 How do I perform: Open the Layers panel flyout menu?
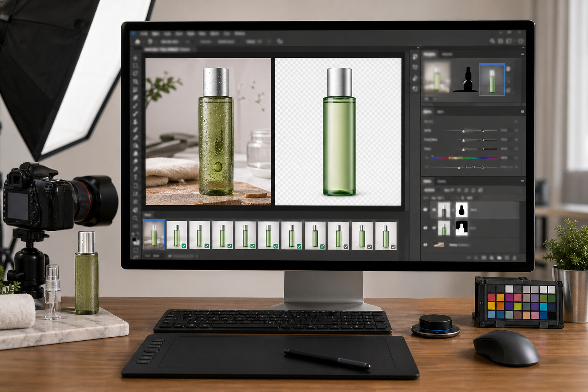[x=522, y=181]
